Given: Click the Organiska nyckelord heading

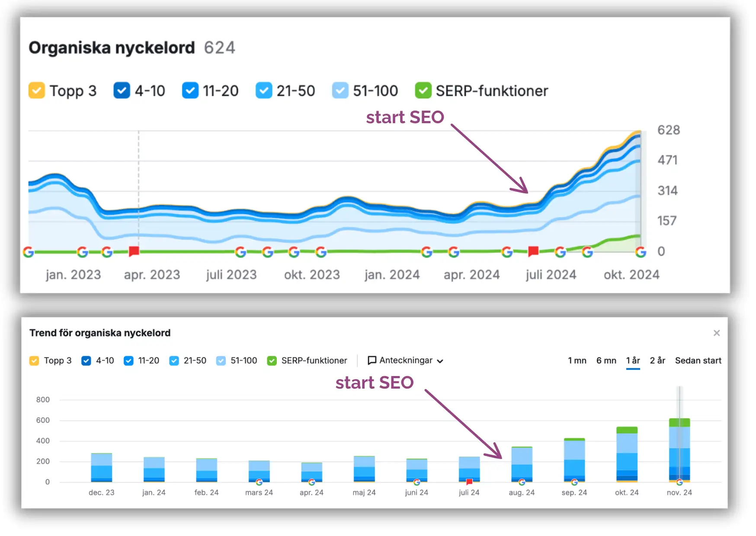Looking at the screenshot, I should (x=112, y=48).
